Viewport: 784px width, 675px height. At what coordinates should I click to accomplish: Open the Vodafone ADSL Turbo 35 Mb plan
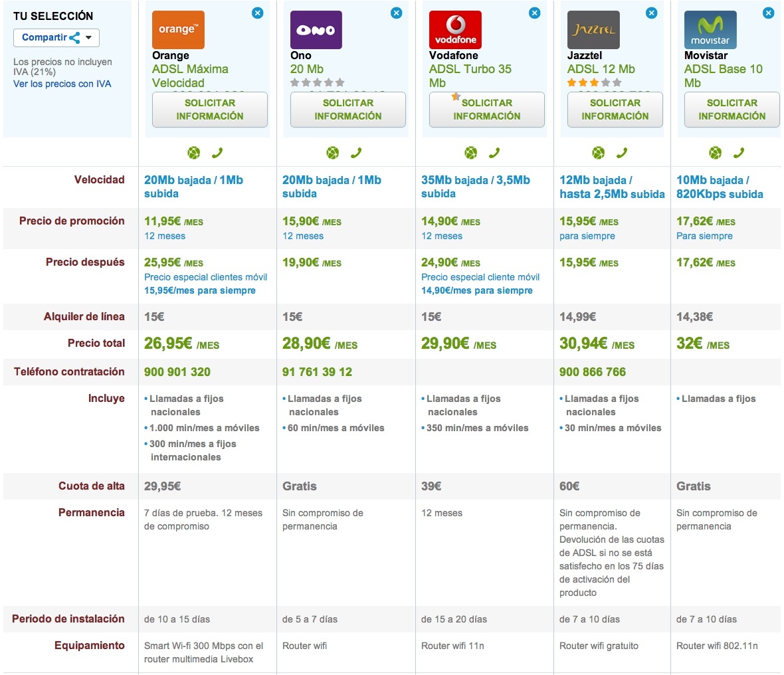click(470, 76)
